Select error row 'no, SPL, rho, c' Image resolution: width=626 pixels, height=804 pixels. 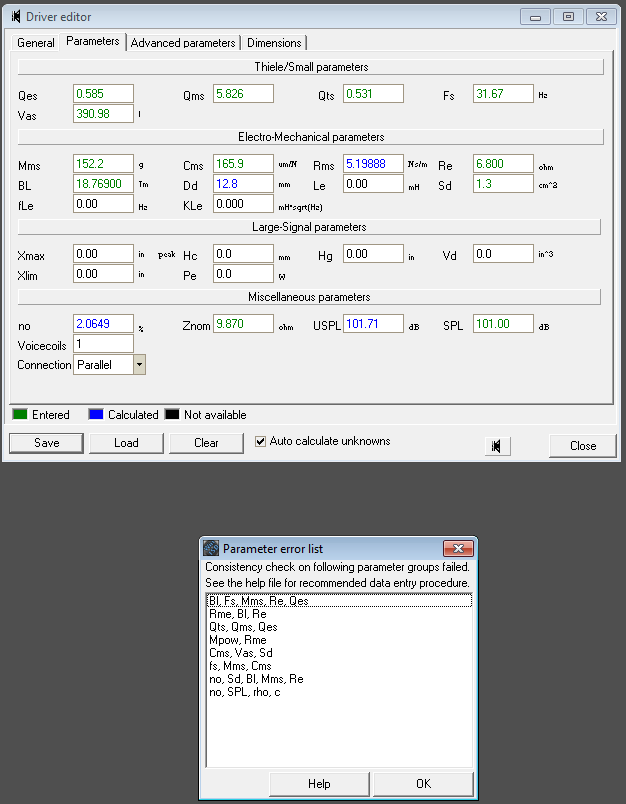tap(339, 692)
